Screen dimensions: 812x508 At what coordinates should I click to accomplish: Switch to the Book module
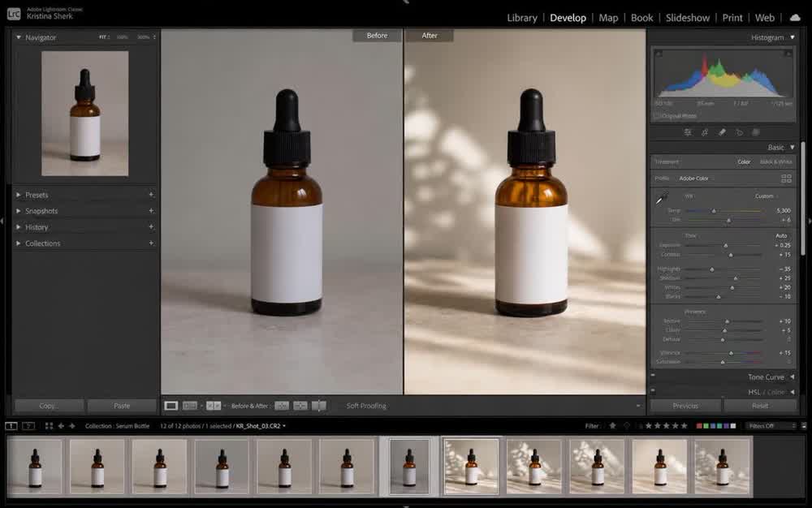tap(642, 18)
